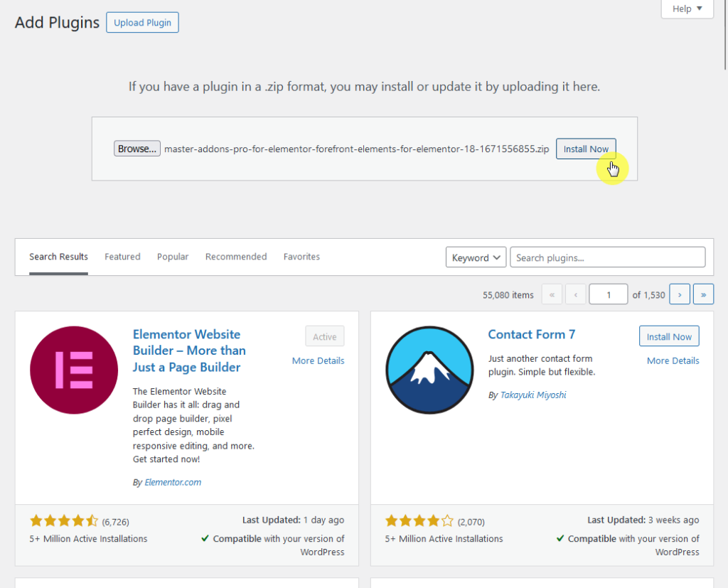The height and width of the screenshot is (588, 728).
Task: Select the Search Results tab
Action: [58, 257]
